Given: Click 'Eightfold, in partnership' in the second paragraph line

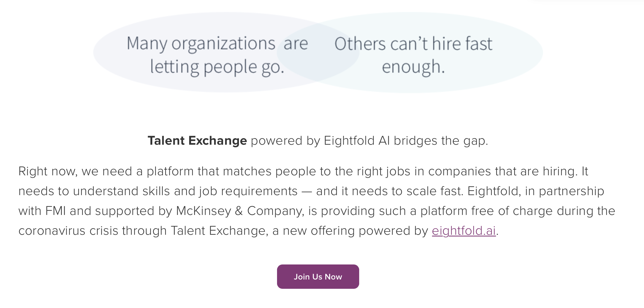Looking at the screenshot, I should click(x=536, y=191).
